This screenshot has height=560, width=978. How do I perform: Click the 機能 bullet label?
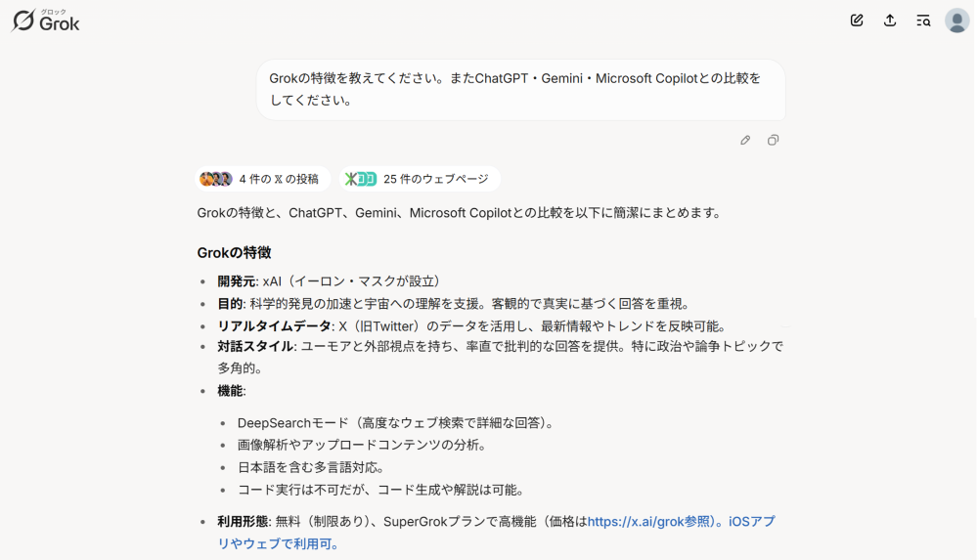pos(232,391)
